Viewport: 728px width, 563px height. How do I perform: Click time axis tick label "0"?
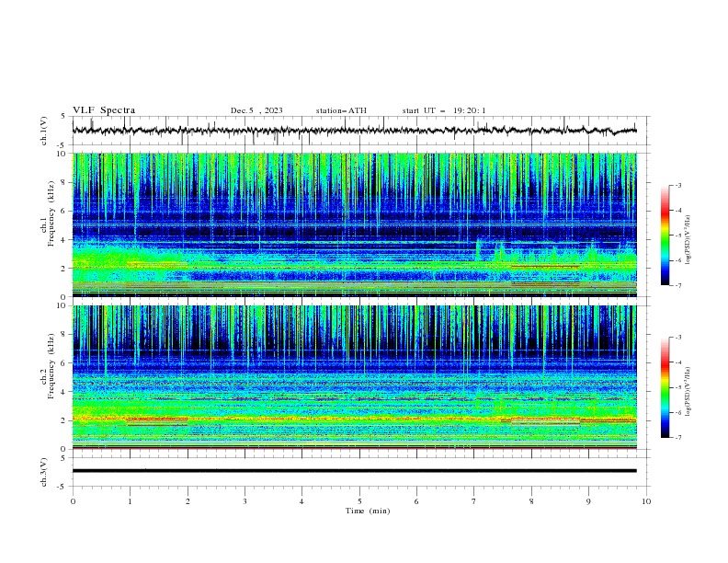pyautogui.click(x=73, y=501)
